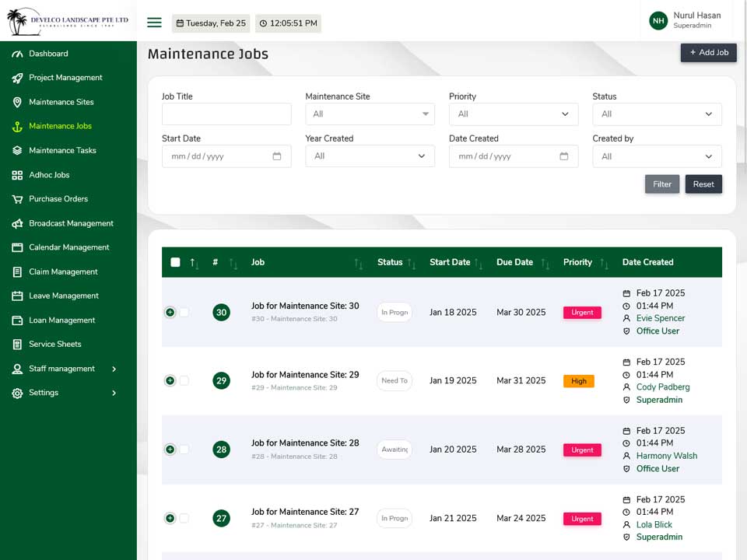Viewport: 747px width, 560px height.
Task: Open the Priority filter dropdown
Action: pos(514,114)
